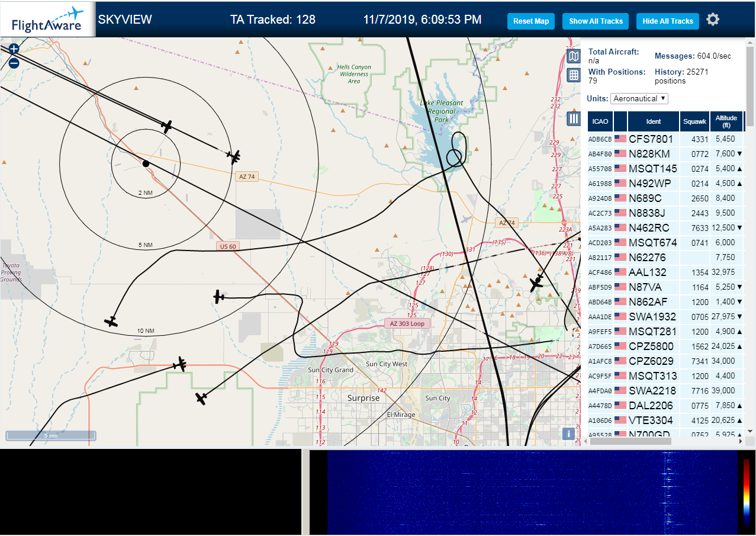Select the N689C row
756x536 pixels.
click(x=666, y=198)
